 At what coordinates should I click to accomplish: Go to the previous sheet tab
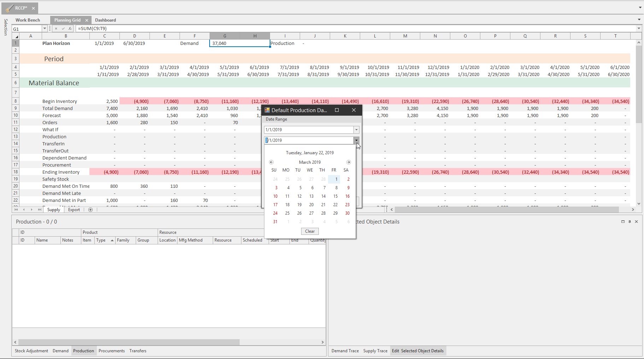point(24,210)
